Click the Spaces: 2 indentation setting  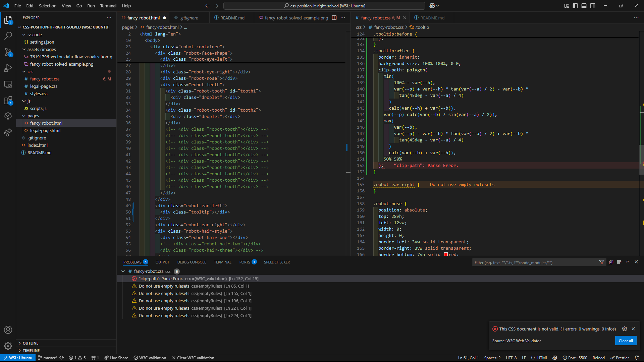tap(492, 358)
